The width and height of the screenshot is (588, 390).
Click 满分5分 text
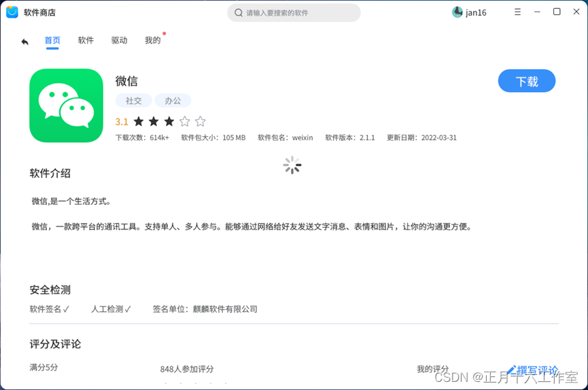44,368
